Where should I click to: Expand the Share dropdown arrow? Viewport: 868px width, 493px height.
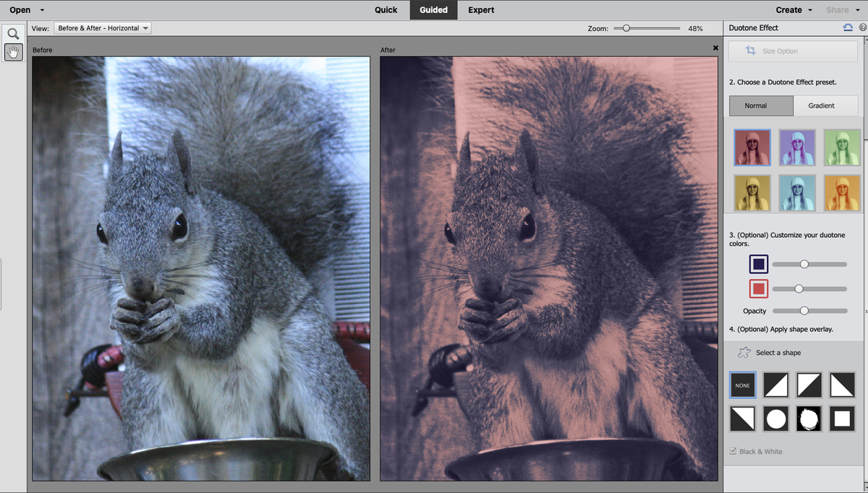pyautogui.click(x=857, y=10)
